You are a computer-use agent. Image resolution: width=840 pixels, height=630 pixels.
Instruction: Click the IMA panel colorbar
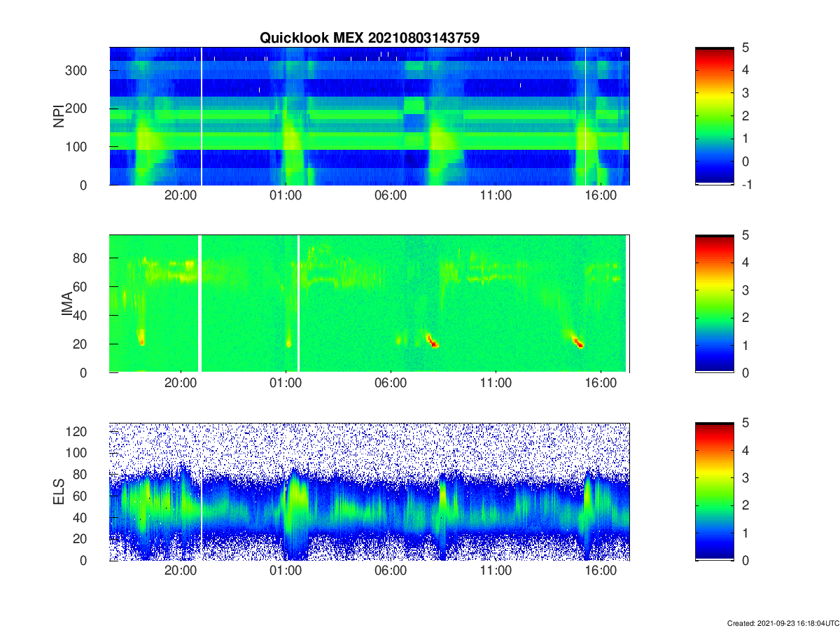coord(714,304)
